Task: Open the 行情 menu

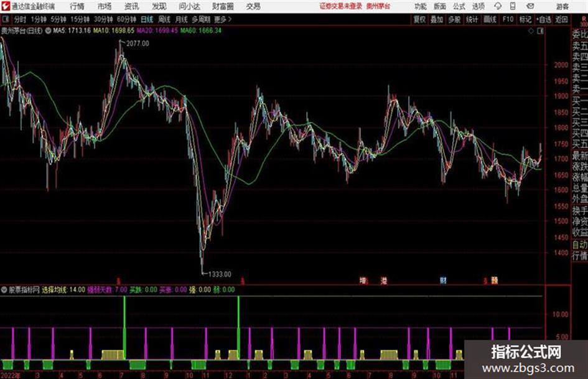Action: click(x=77, y=6)
